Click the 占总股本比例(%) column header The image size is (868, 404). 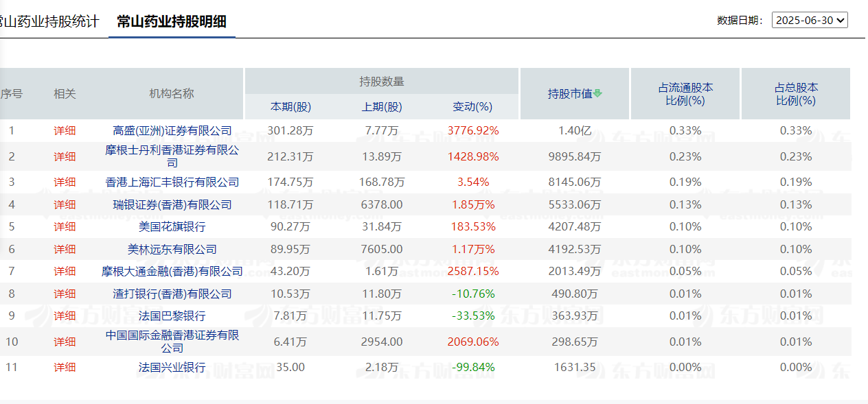pyautogui.click(x=796, y=94)
